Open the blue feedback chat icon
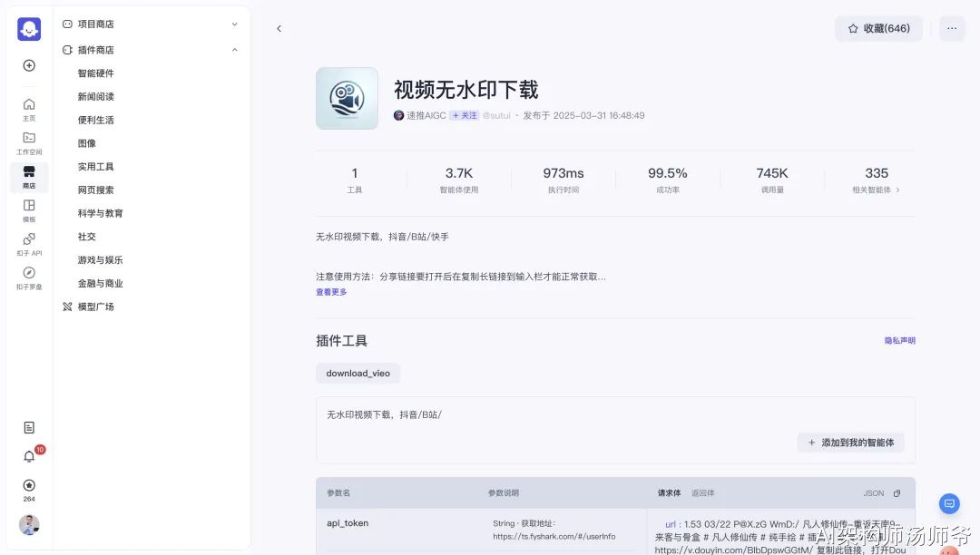980x555 pixels. (x=949, y=503)
